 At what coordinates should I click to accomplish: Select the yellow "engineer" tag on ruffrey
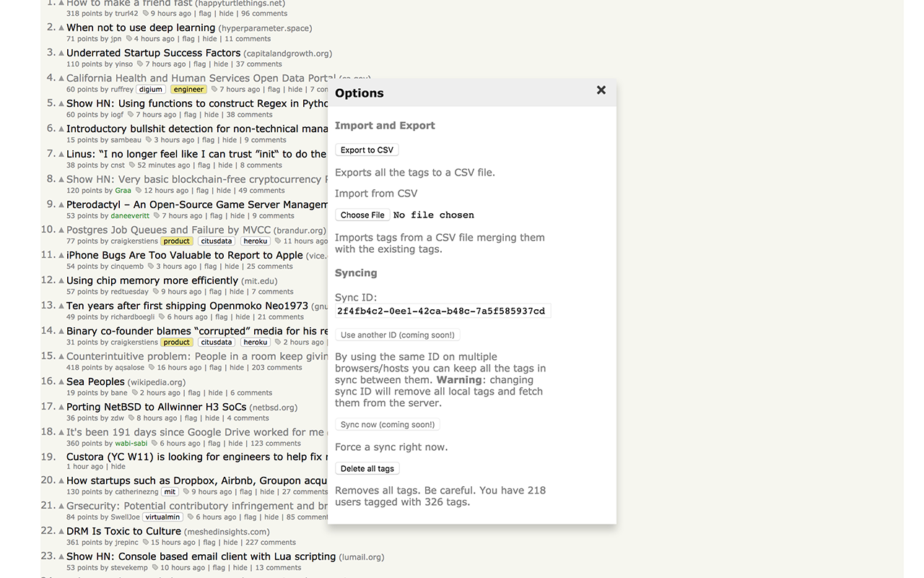pos(188,89)
